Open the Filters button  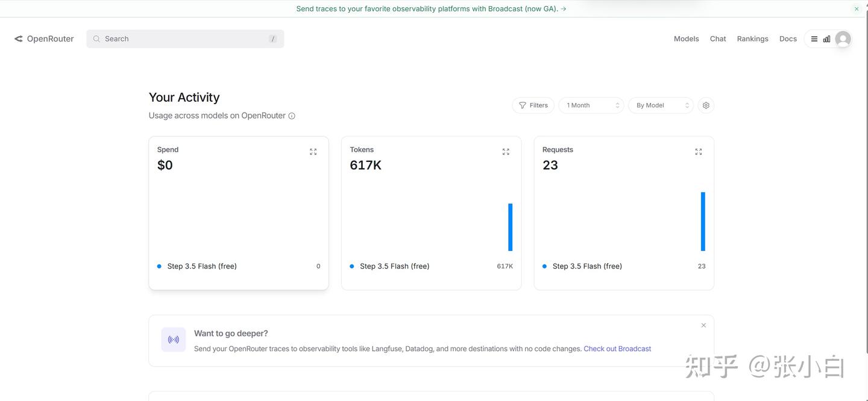(x=533, y=105)
